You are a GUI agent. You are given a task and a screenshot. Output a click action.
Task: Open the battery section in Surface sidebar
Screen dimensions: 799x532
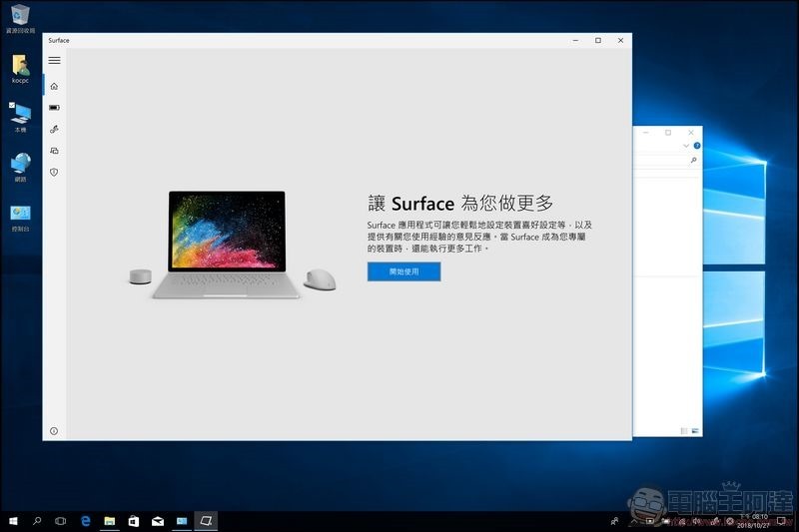pos(54,108)
